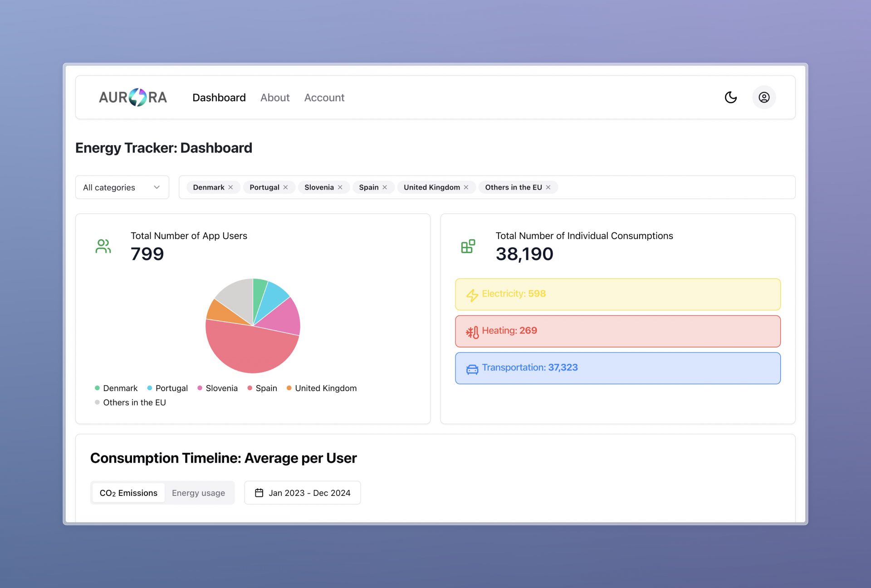Open the About page

275,98
